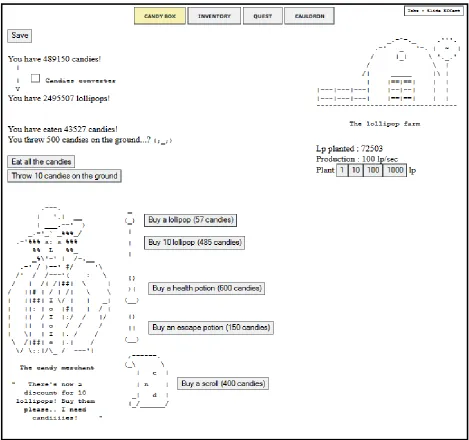Viewport: 469px width, 440px height.
Task: Plant 10 lollipops in the farm
Action: [356, 170]
